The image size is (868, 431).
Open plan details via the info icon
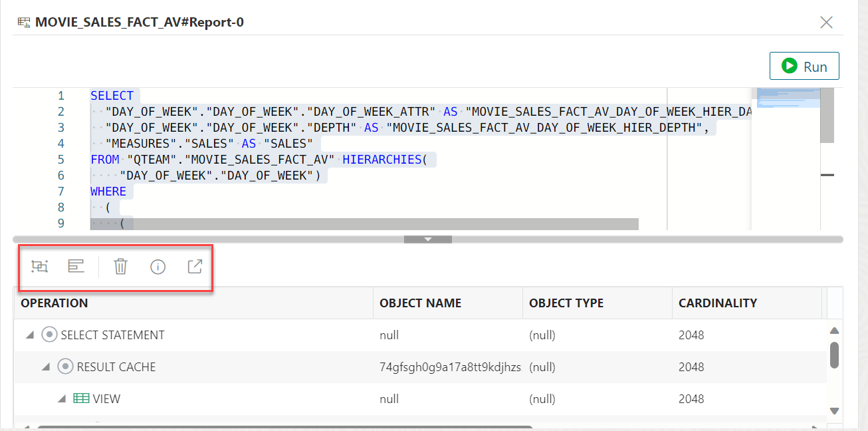click(158, 266)
